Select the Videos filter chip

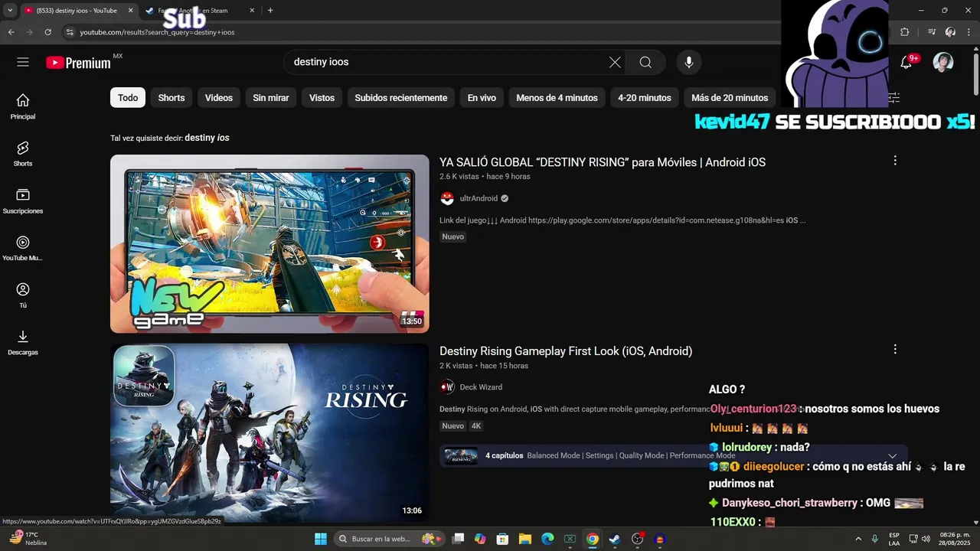pos(219,98)
